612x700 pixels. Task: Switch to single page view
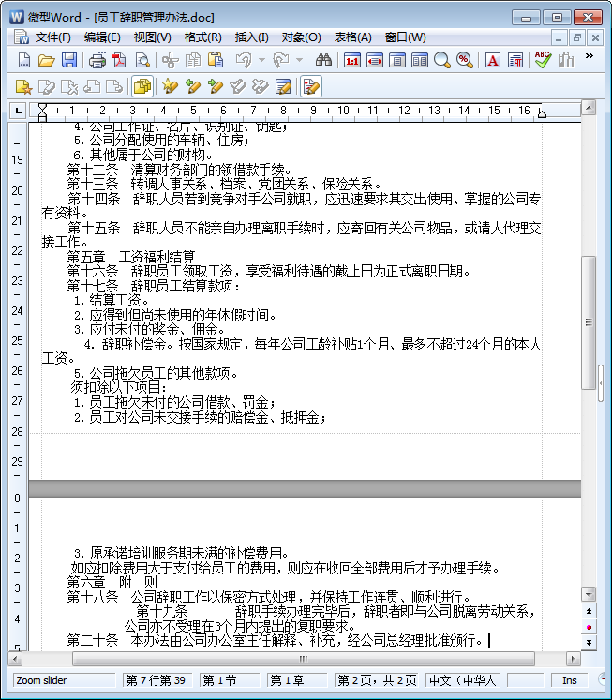click(x=396, y=60)
